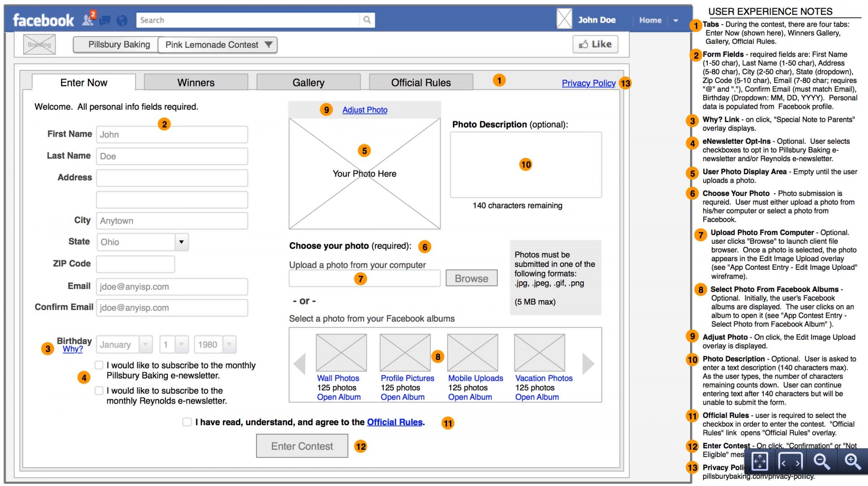
Task: Click the City field showing Anytown
Action: 172,221
